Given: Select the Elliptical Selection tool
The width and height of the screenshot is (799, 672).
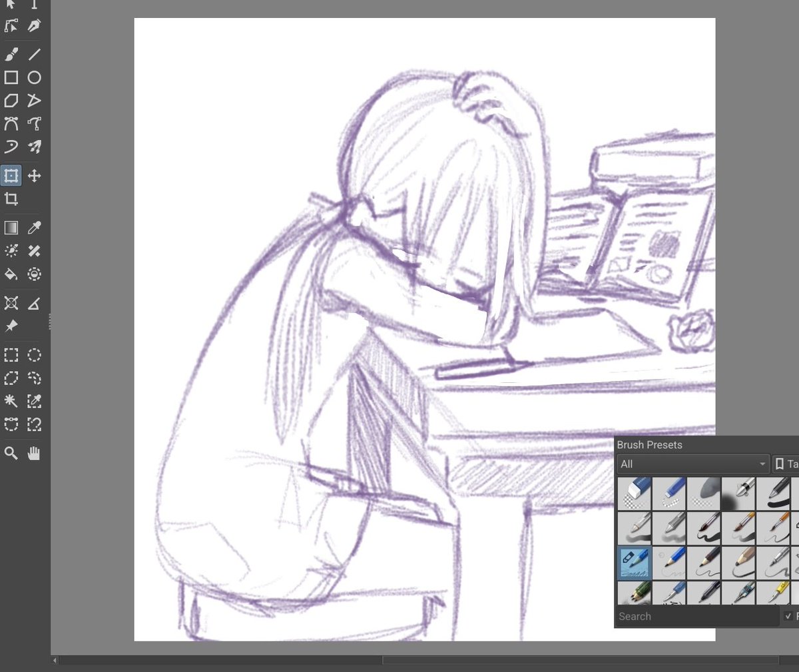Looking at the screenshot, I should (34, 355).
